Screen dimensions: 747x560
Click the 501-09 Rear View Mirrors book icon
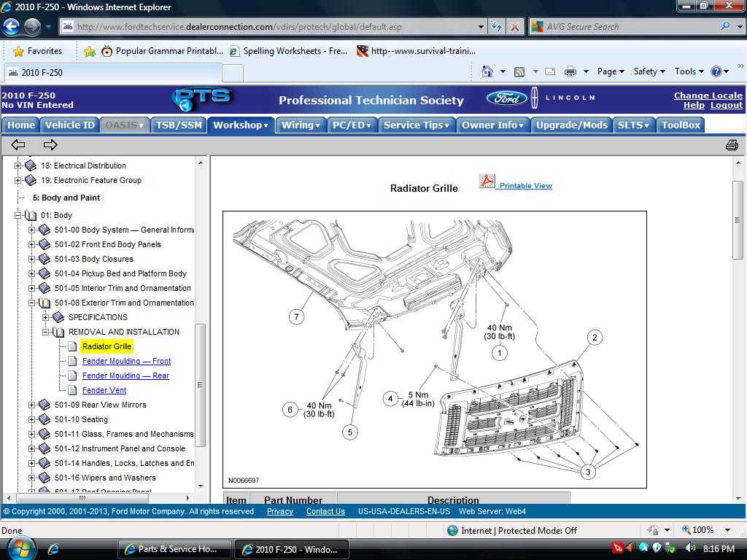[44, 405]
